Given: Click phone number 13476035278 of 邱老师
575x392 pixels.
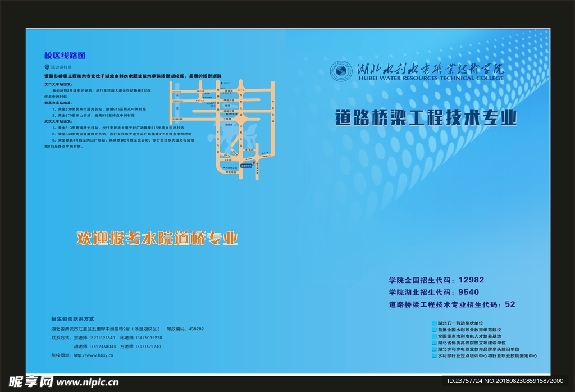Looking at the screenshot, I should pos(148,338).
